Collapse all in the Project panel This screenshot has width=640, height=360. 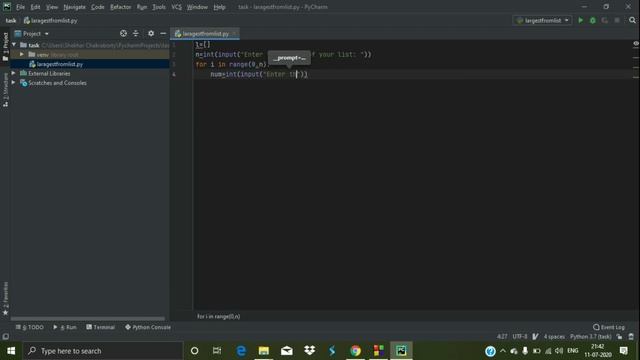point(136,33)
